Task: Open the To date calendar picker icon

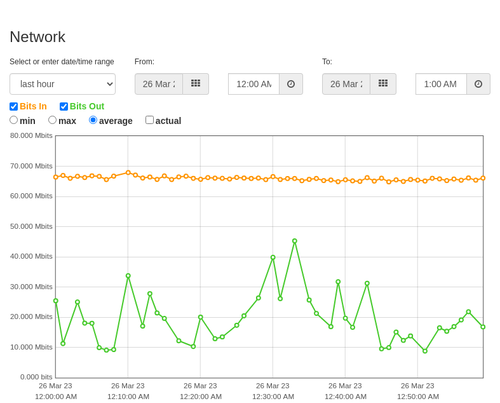Action: (383, 84)
